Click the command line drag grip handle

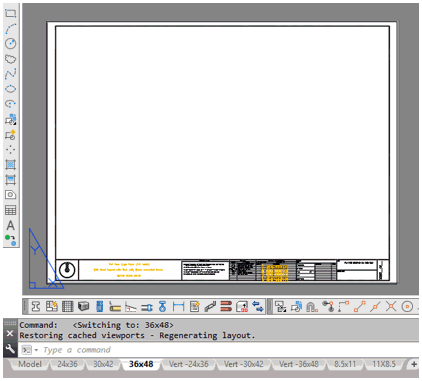pos(10,323)
